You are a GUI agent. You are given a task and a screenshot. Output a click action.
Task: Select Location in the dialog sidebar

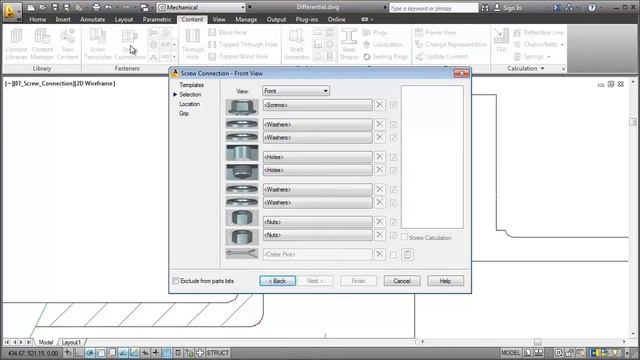[x=189, y=104]
